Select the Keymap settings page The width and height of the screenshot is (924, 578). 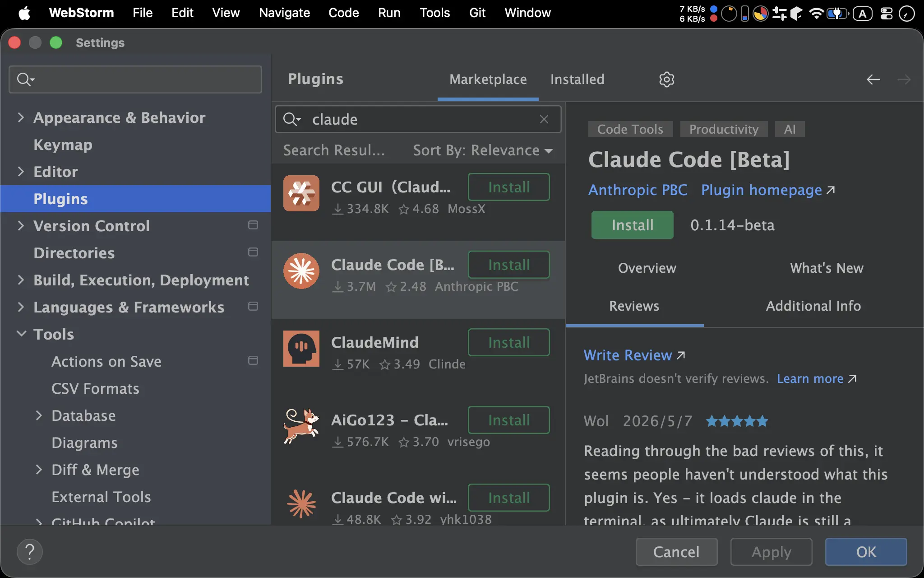tap(63, 144)
